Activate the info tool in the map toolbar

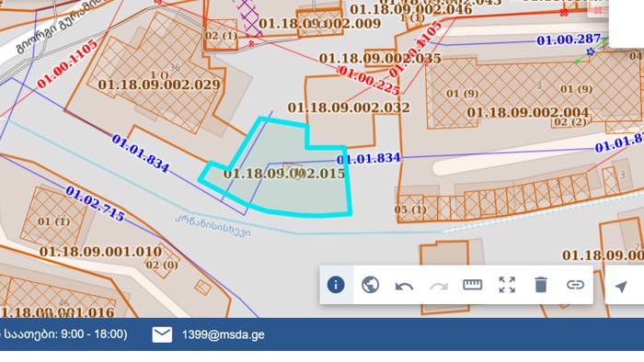336,285
